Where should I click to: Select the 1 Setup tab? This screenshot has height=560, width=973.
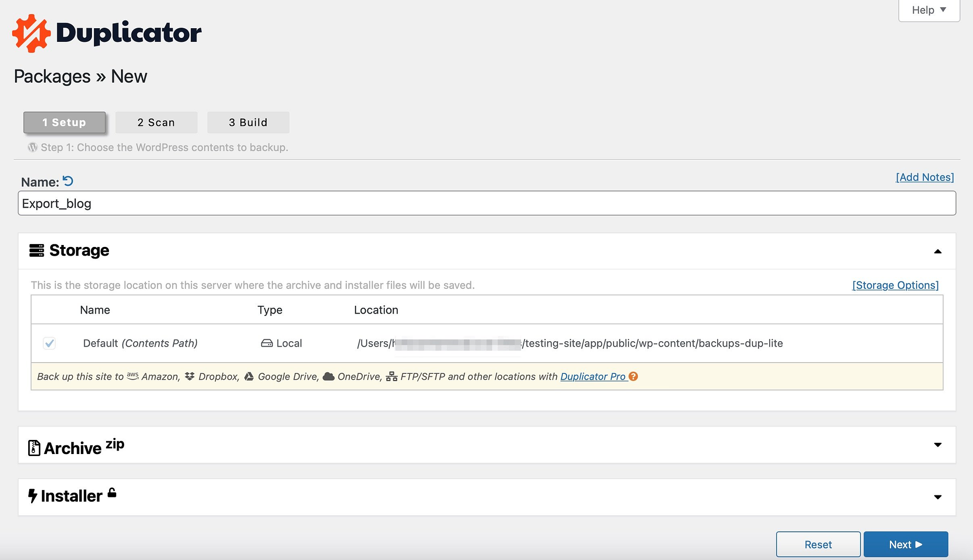pos(65,122)
